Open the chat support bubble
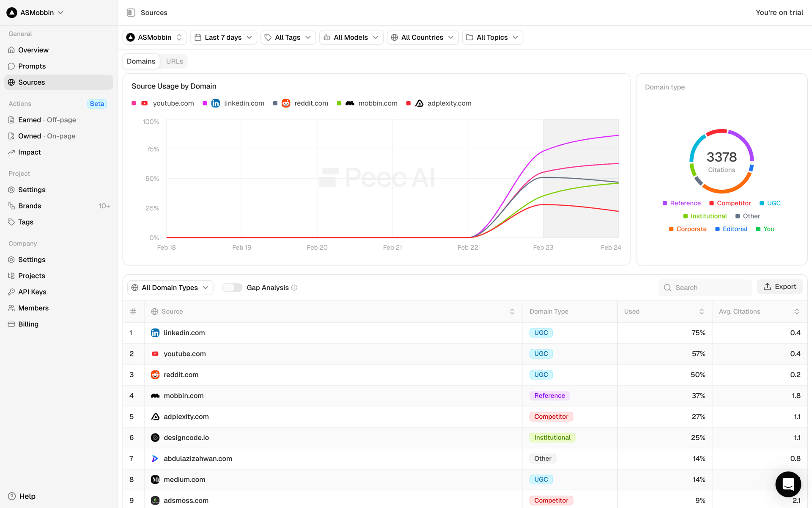The image size is (812, 508). [788, 484]
